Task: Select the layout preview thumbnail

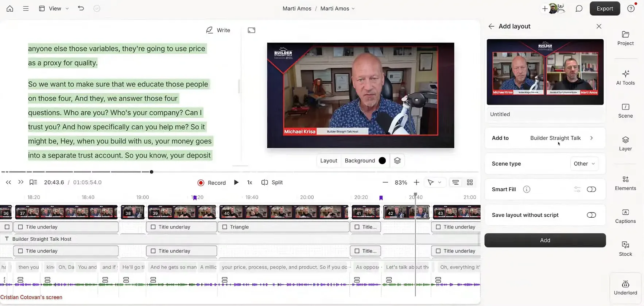Action: (x=545, y=72)
